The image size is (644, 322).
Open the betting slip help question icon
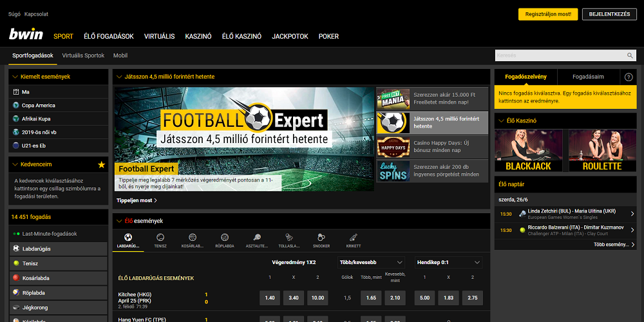coord(629,77)
